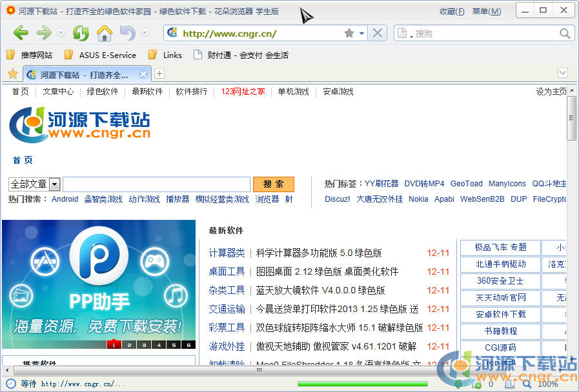Viewport: 579px width, 392px height.
Task: Expand the 全部文章 category dropdown
Action: click(x=54, y=184)
